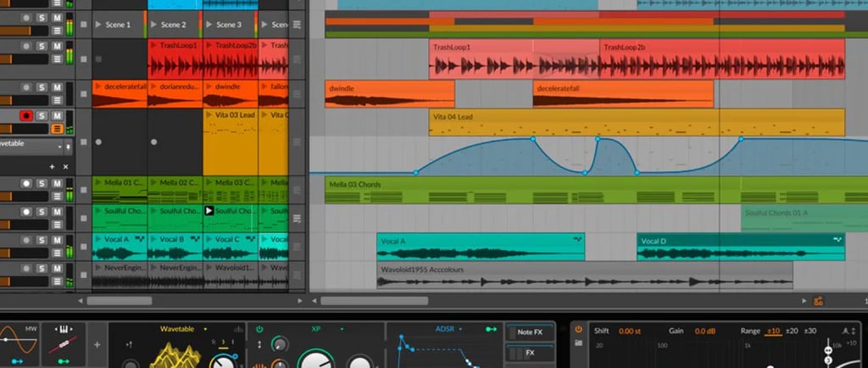Click the launcher horizontal scrollbar
The image size is (868, 368).
click(119, 301)
